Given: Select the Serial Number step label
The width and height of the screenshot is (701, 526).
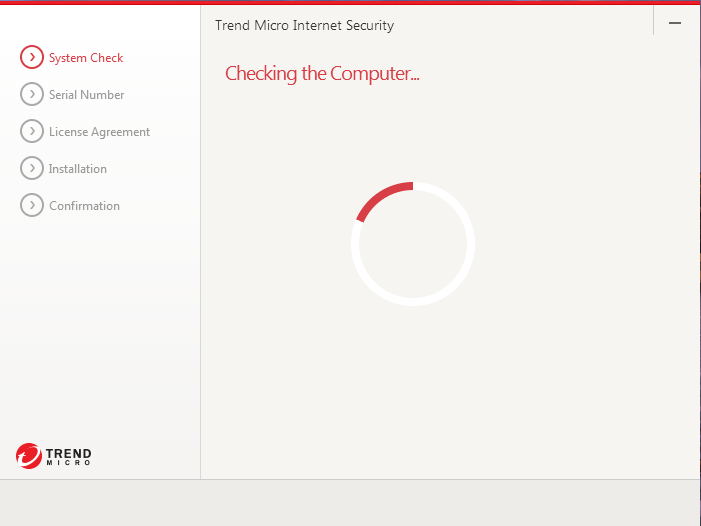Looking at the screenshot, I should (x=86, y=95).
